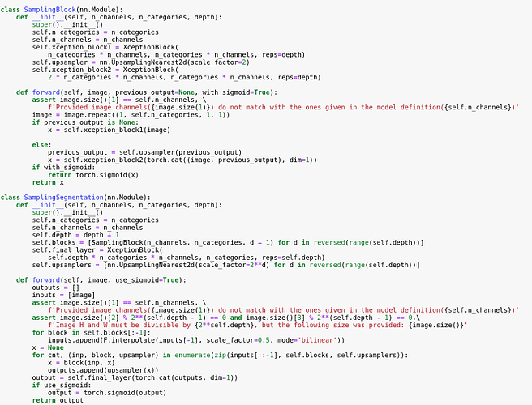
Task: Click 'outputs = []' line
Action: [56, 288]
